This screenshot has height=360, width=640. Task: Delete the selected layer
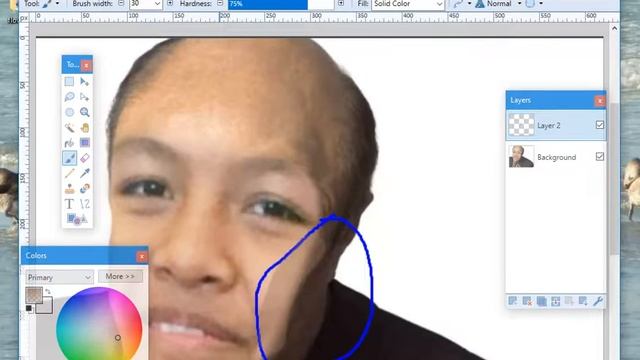click(527, 301)
